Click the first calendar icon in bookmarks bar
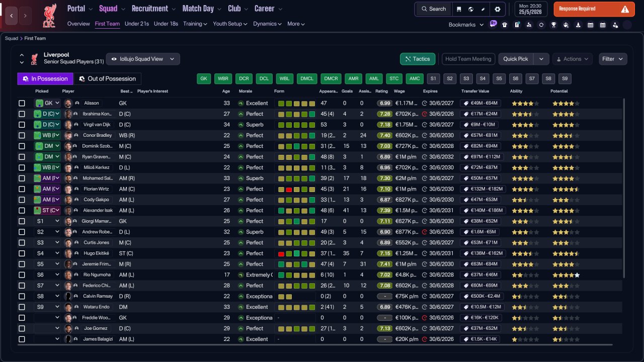 [590, 25]
